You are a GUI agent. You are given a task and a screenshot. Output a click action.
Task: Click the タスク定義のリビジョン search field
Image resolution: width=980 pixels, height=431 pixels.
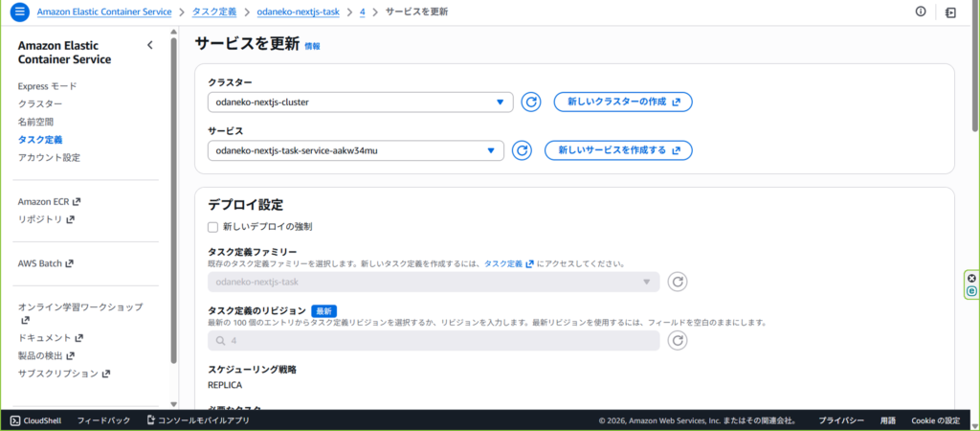(434, 340)
